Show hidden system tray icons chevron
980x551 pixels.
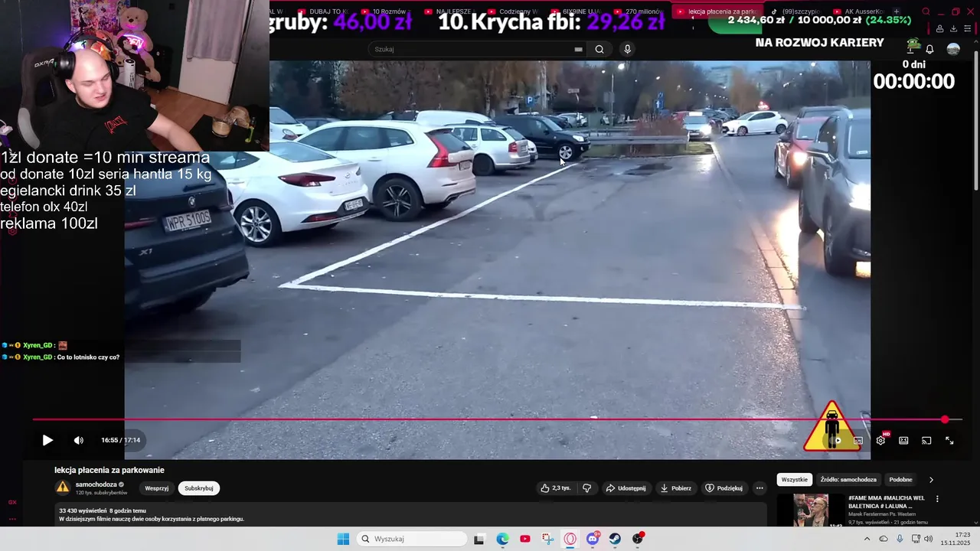pos(867,539)
